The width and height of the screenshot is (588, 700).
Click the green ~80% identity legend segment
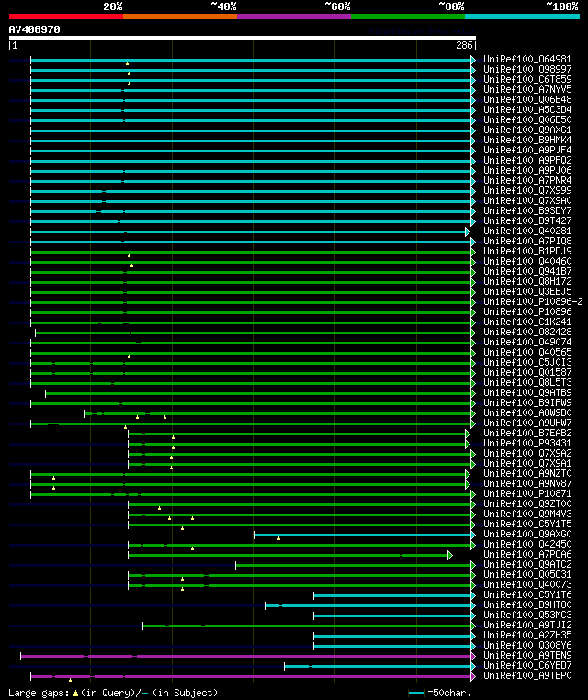point(408,17)
